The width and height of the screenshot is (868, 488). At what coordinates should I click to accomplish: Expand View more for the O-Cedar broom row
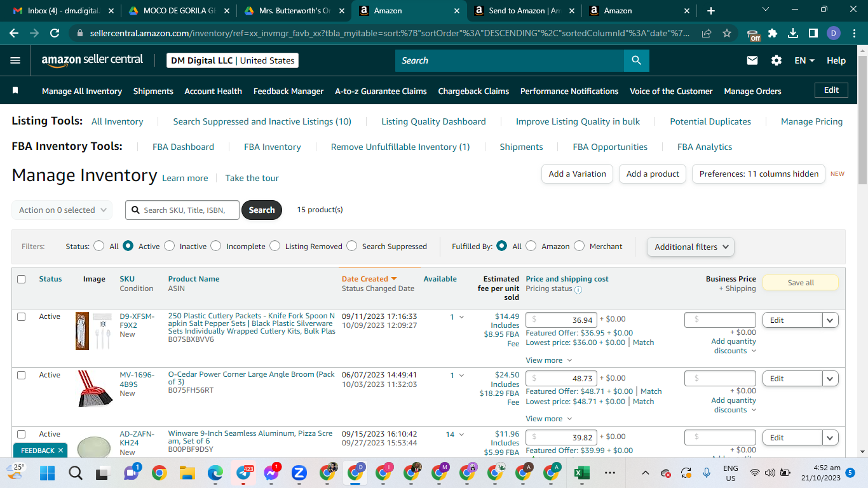click(x=549, y=419)
